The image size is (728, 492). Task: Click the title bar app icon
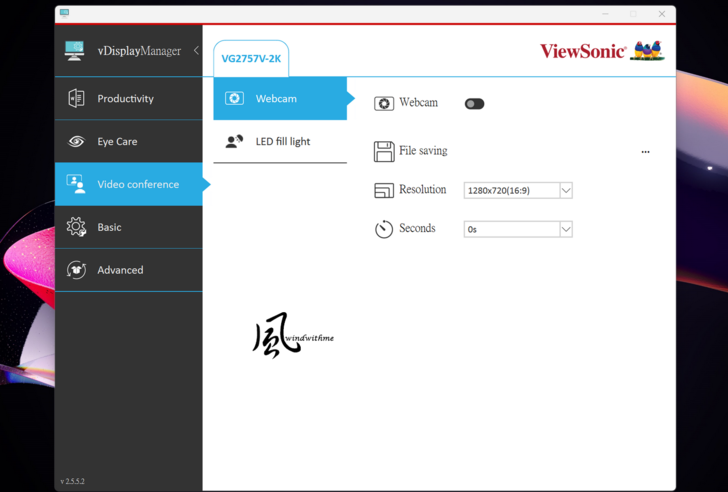coord(65,13)
